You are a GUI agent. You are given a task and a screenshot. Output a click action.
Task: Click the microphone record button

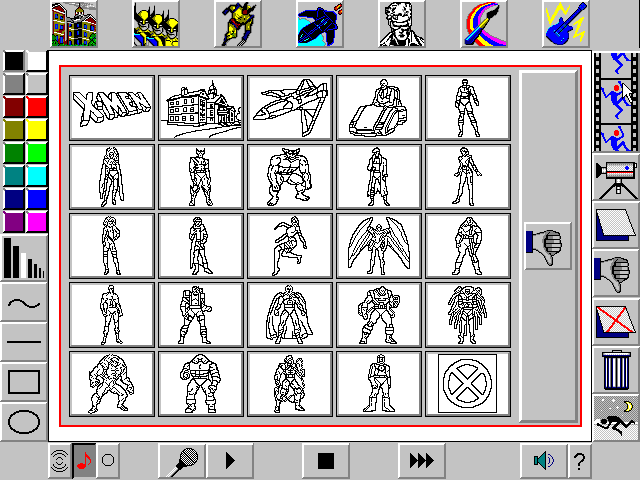[182, 461]
